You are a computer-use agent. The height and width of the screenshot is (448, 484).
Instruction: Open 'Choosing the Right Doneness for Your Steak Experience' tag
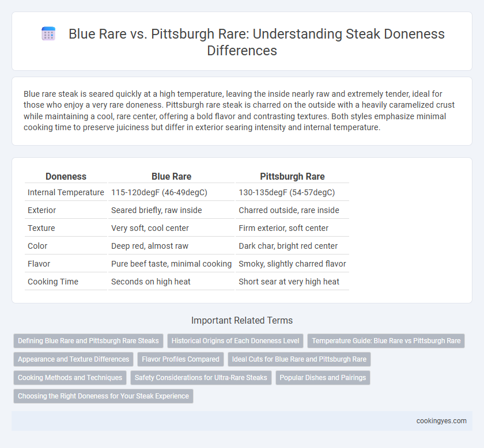[103, 396]
